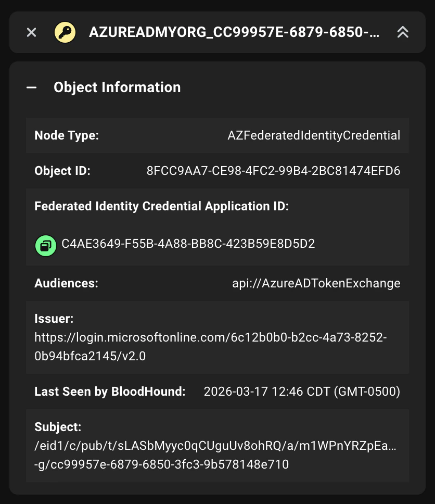Click the Object Information header label
The width and height of the screenshot is (435, 504).
[117, 87]
